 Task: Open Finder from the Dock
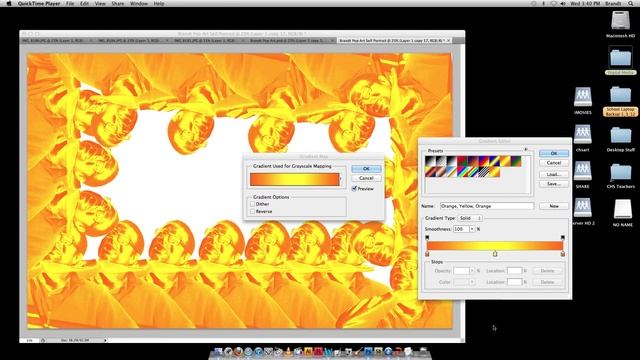[x=218, y=351]
